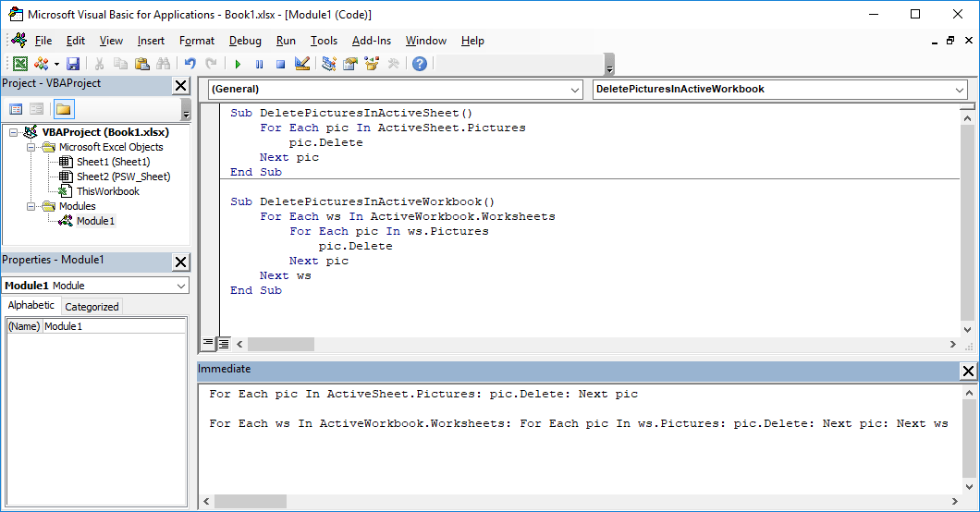Click the Paste clipboard icon
The image size is (980, 512).
(x=141, y=64)
